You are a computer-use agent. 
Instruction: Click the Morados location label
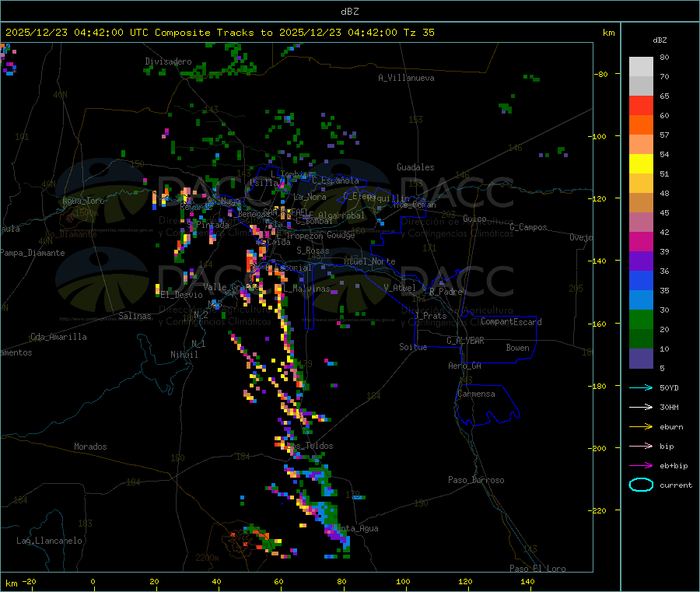click(91, 447)
